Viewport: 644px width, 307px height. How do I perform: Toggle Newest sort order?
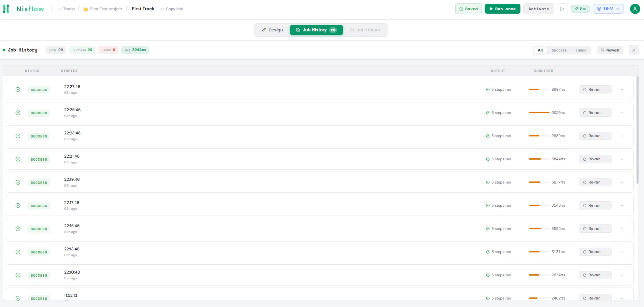tap(610, 50)
